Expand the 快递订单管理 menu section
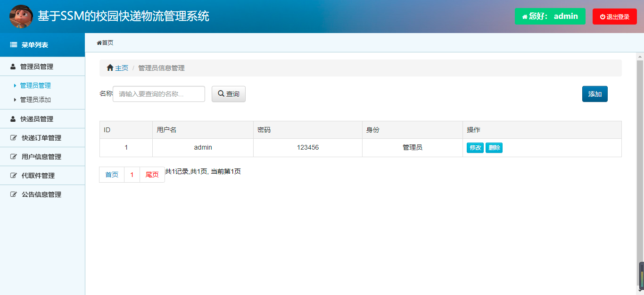 coord(42,138)
